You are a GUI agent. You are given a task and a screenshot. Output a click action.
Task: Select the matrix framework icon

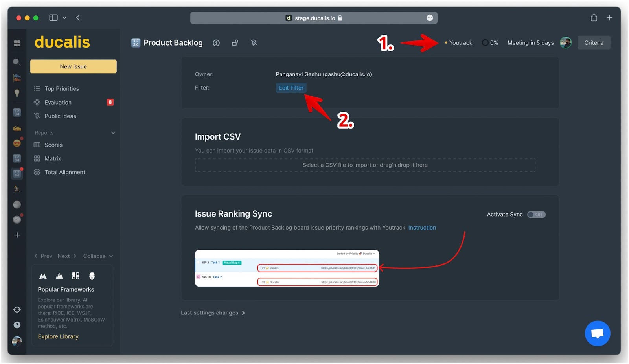click(x=75, y=276)
